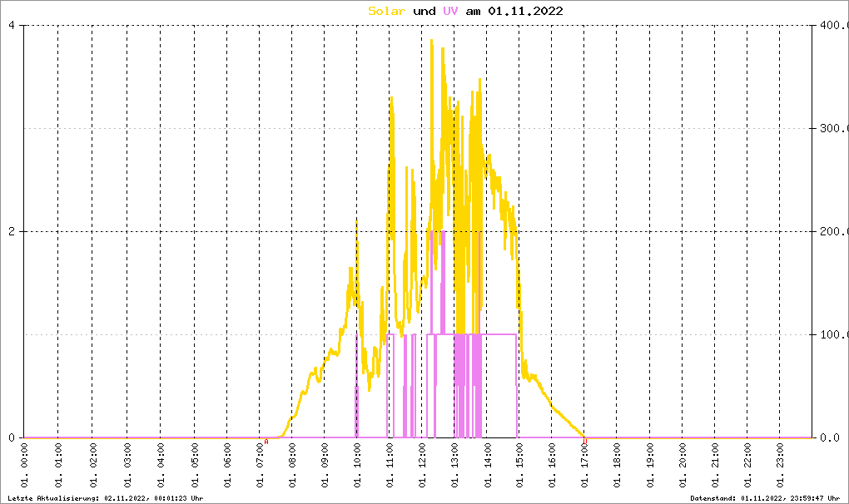Click the small red marker near 07:00 on the baseline
The height and width of the screenshot is (504, 849).
pos(266,441)
